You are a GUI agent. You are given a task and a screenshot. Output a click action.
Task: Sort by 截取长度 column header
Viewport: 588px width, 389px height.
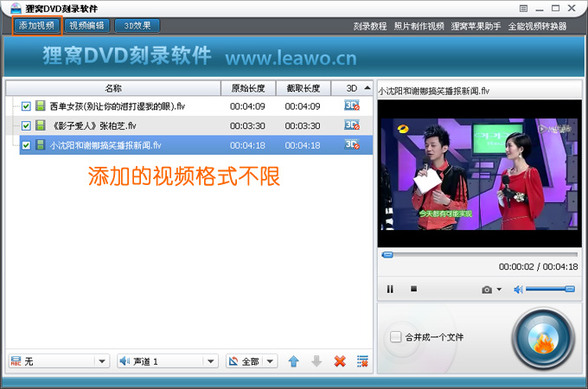(x=304, y=88)
